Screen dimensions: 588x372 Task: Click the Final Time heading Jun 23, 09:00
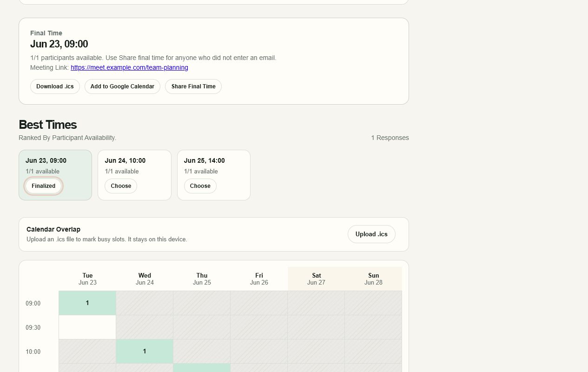59,44
